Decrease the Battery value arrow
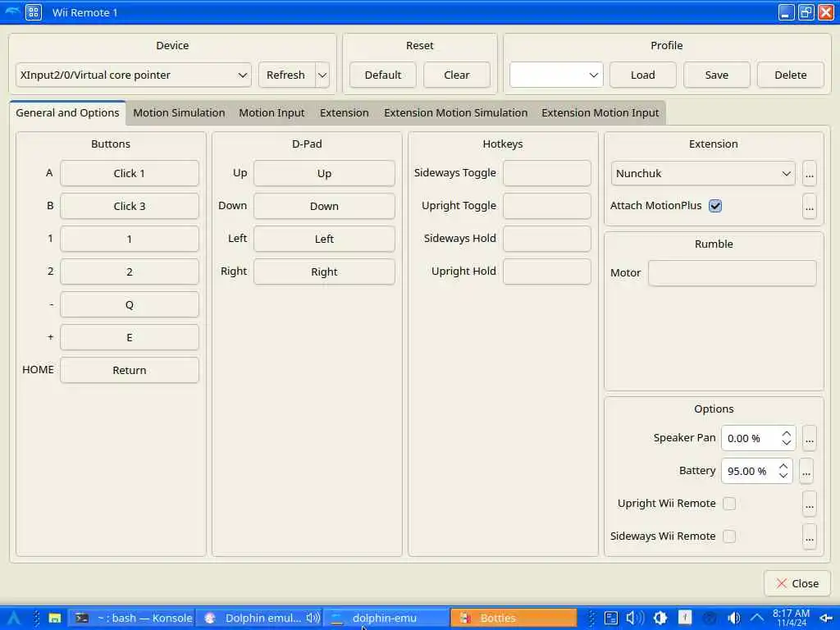 [x=783, y=476]
